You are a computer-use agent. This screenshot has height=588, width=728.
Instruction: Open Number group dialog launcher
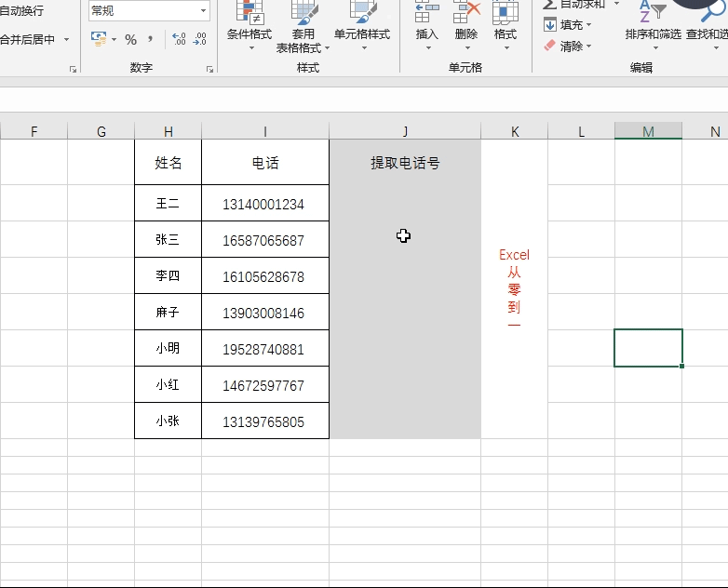point(209,69)
